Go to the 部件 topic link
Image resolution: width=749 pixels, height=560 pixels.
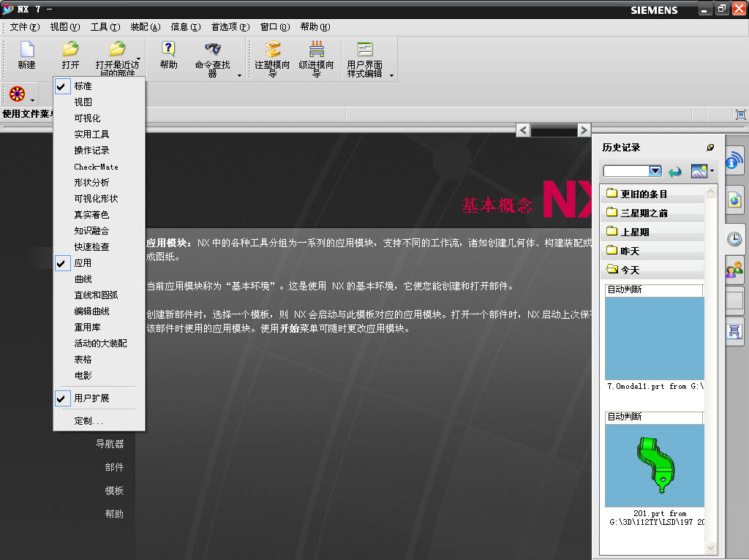coord(114,467)
